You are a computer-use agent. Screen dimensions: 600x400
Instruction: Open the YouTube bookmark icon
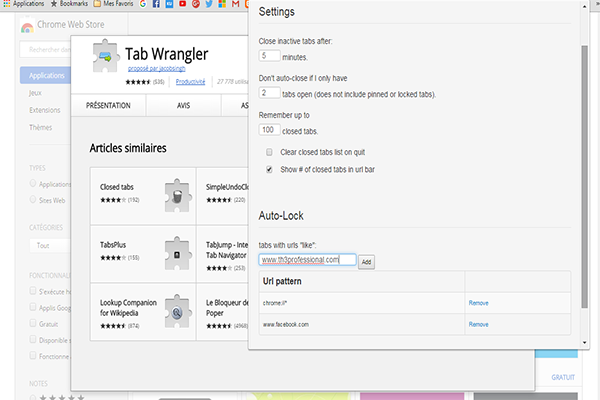click(183, 4)
